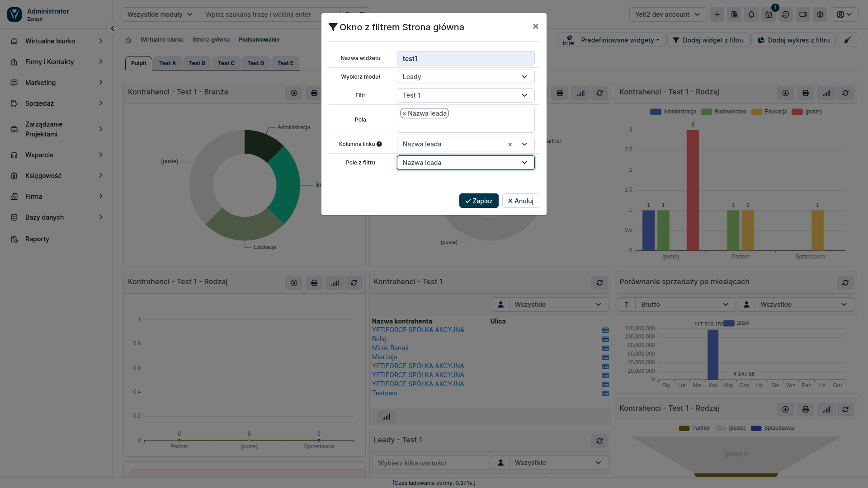Open the Wybierz moduł dropdown showing Leady
The height and width of the screenshot is (488, 868).
click(x=466, y=77)
